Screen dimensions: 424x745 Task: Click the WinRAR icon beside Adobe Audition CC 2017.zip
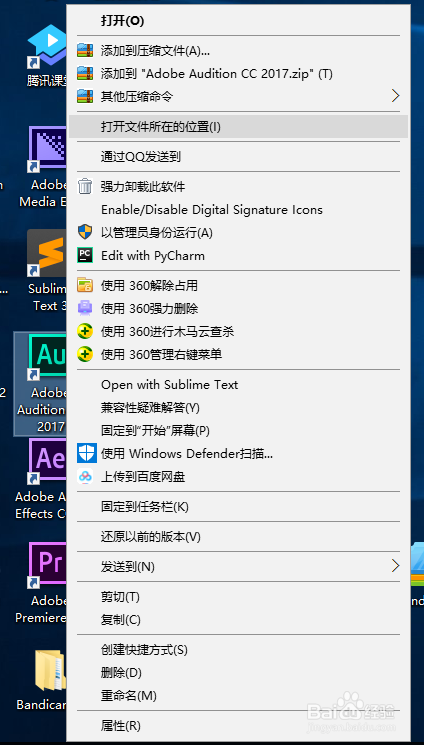pyautogui.click(x=85, y=74)
